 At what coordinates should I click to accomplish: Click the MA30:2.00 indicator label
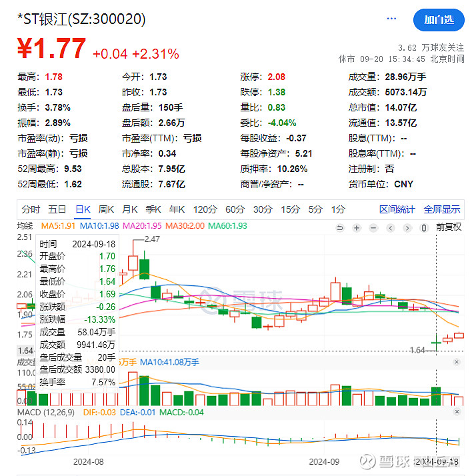click(185, 226)
